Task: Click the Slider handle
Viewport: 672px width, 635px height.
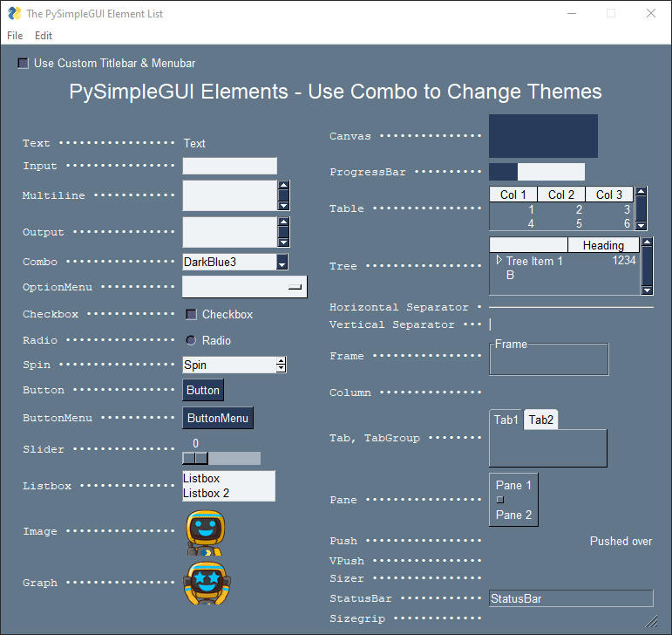Action: tap(195, 458)
